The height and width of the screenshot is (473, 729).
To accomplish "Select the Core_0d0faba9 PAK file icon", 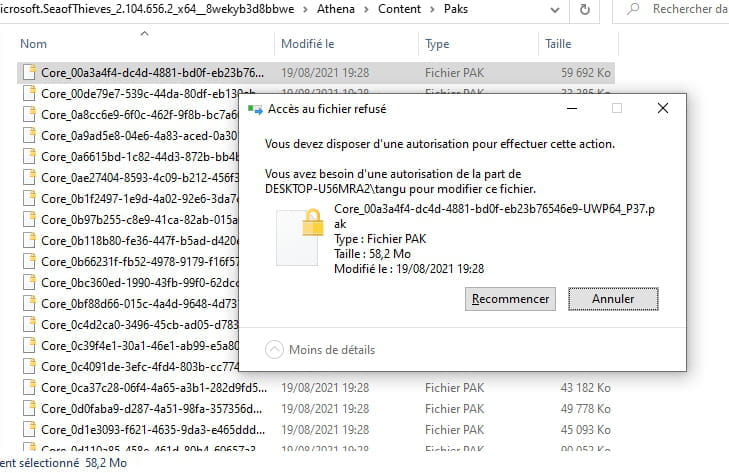I will pyautogui.click(x=30, y=408).
